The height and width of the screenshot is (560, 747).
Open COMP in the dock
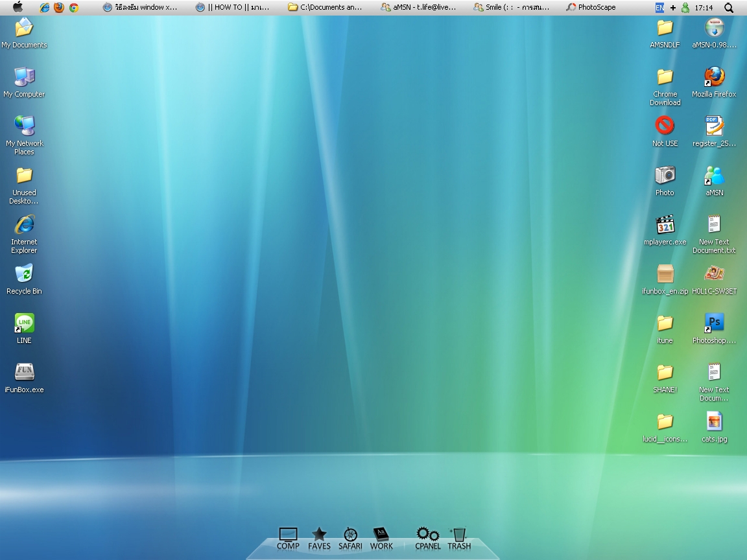(x=288, y=539)
